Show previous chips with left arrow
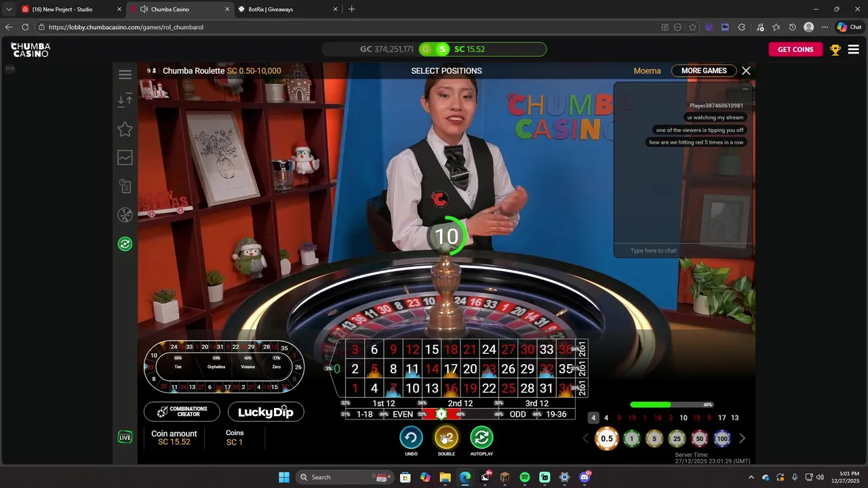This screenshot has width=868, height=488. pos(586,439)
